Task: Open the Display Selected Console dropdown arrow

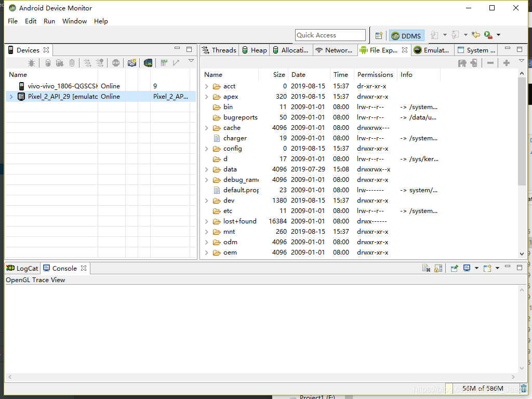Action: tap(476, 268)
